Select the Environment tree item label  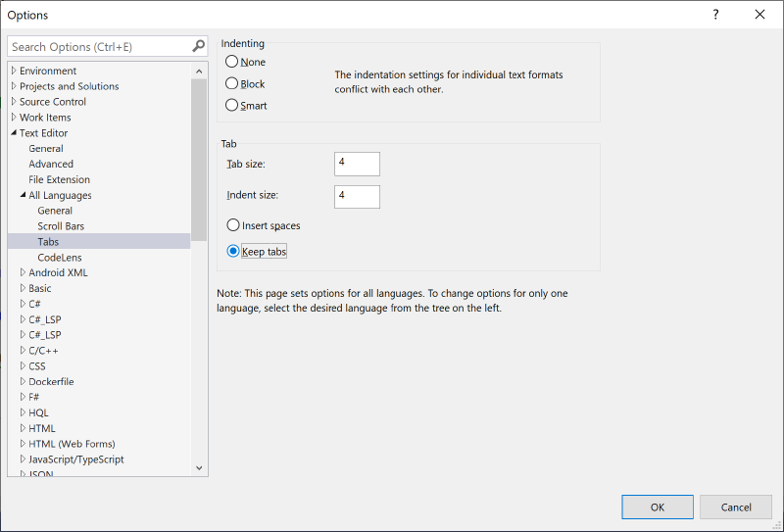click(x=48, y=71)
